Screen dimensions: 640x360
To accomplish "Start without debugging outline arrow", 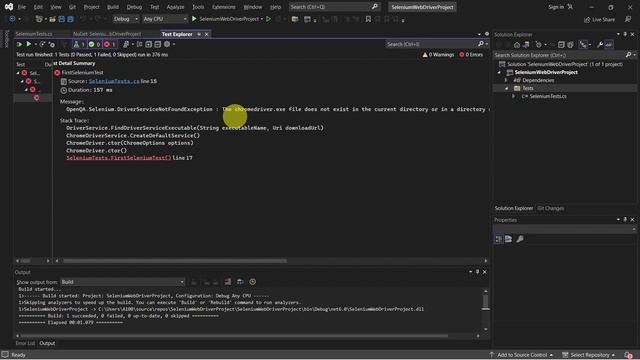I will tap(268, 19).
